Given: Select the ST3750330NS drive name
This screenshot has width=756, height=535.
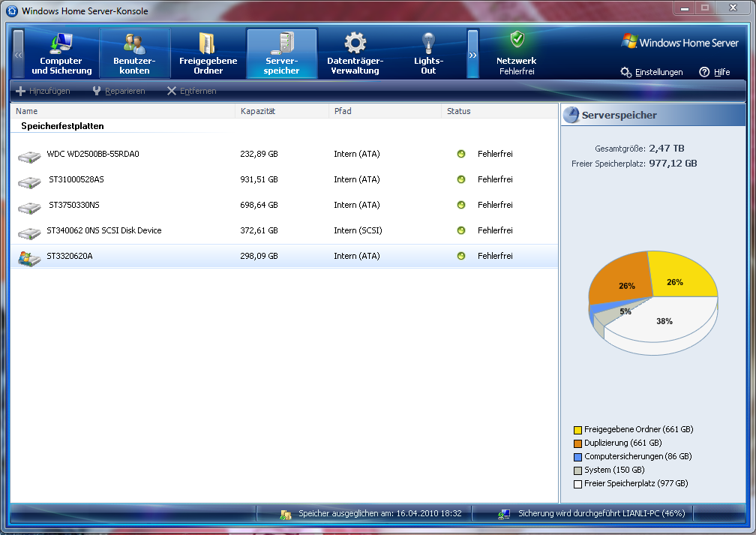Looking at the screenshot, I should (x=73, y=205).
